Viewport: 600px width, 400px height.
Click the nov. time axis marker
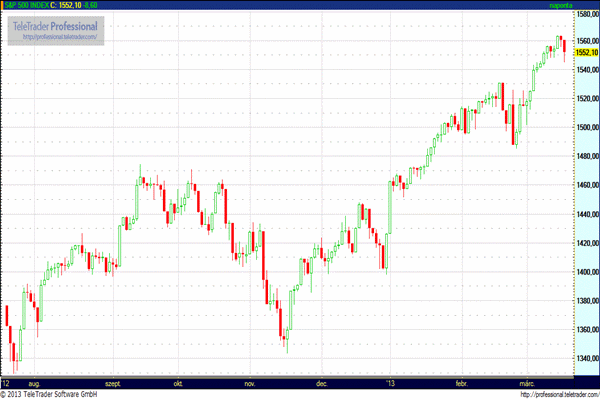click(250, 382)
